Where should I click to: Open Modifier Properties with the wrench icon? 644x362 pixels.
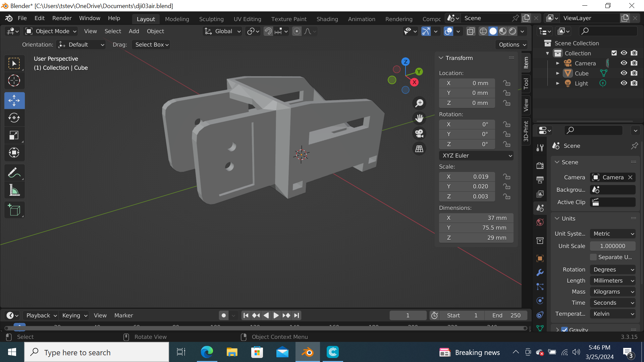coord(540,273)
